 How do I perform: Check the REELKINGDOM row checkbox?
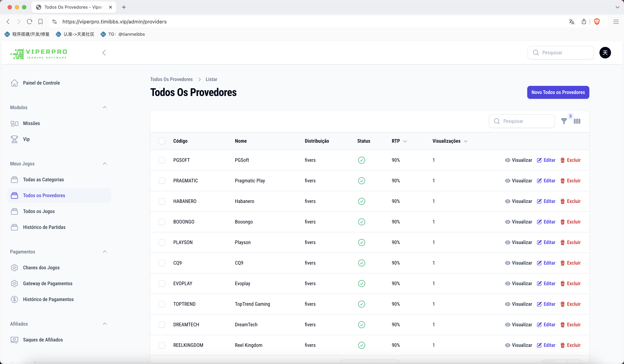[162, 345]
